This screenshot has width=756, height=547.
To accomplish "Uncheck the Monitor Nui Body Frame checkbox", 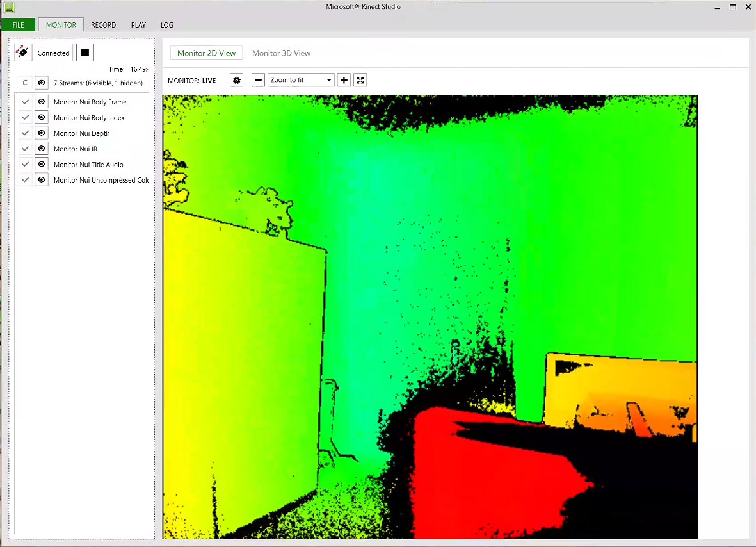I will click(x=25, y=101).
